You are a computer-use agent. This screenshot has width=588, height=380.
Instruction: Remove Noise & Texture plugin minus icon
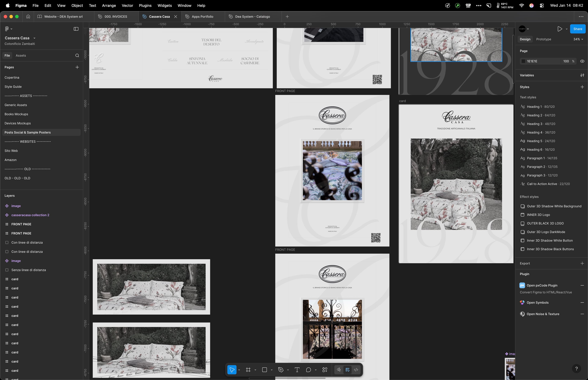click(582, 314)
